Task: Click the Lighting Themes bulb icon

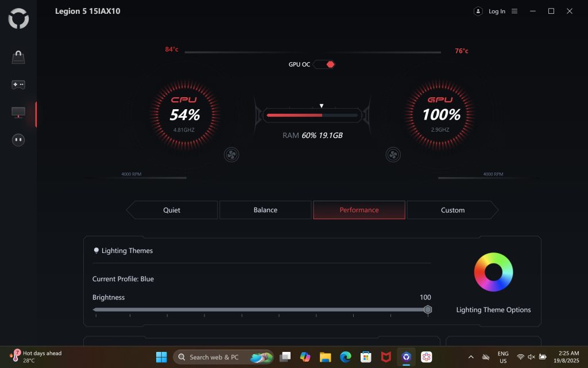Action: pyautogui.click(x=96, y=250)
